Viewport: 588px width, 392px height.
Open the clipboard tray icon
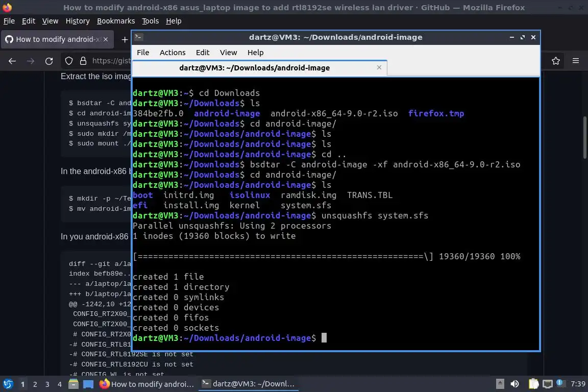point(533,384)
